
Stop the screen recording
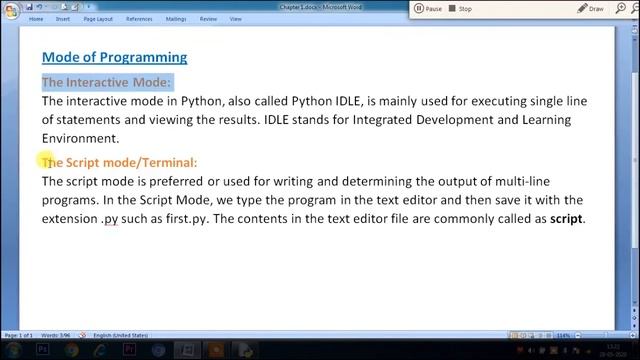460,9
